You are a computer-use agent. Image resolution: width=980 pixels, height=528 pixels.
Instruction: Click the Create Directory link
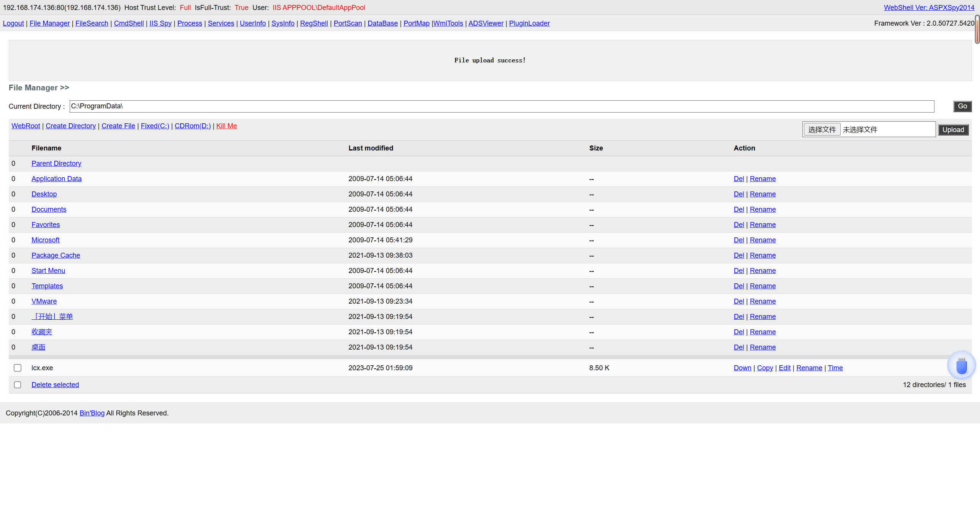point(70,126)
